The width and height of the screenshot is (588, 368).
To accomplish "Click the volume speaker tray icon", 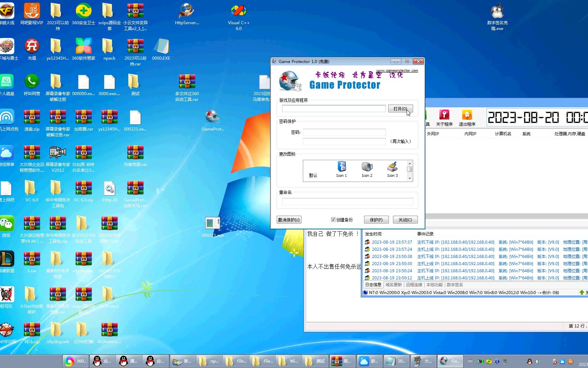I will (538, 362).
